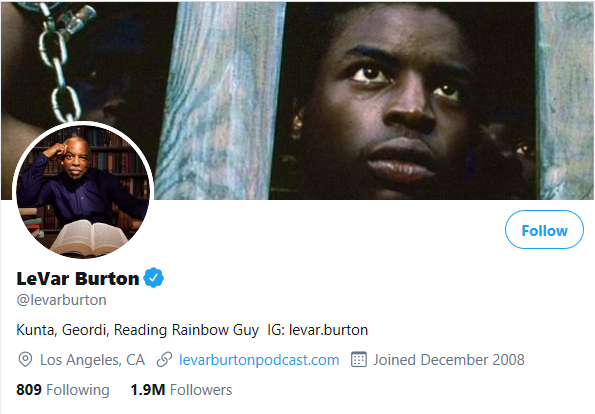Click the calendar joined icon
The width and height of the screenshot is (595, 414).
[359, 359]
